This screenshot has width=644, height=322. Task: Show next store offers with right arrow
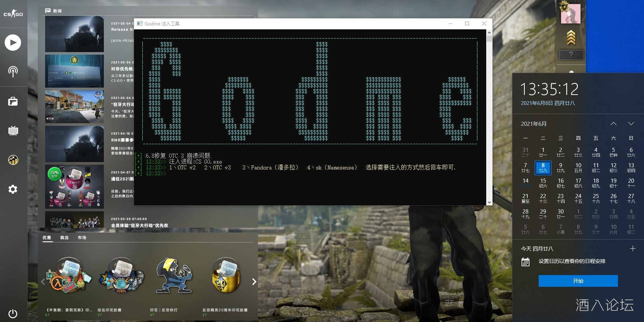(x=254, y=282)
